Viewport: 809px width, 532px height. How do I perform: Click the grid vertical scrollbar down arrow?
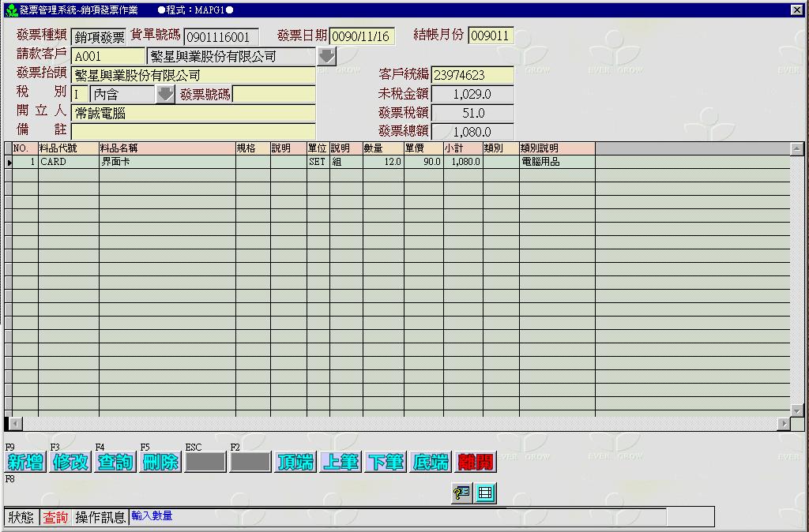(x=797, y=410)
